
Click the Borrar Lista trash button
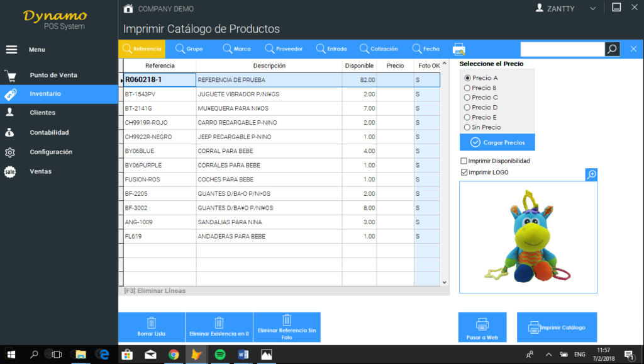click(151, 327)
